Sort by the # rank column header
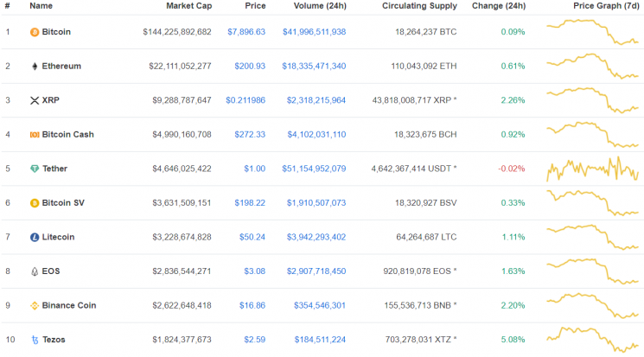Screen dimensions: 644x357 pos(8,6)
